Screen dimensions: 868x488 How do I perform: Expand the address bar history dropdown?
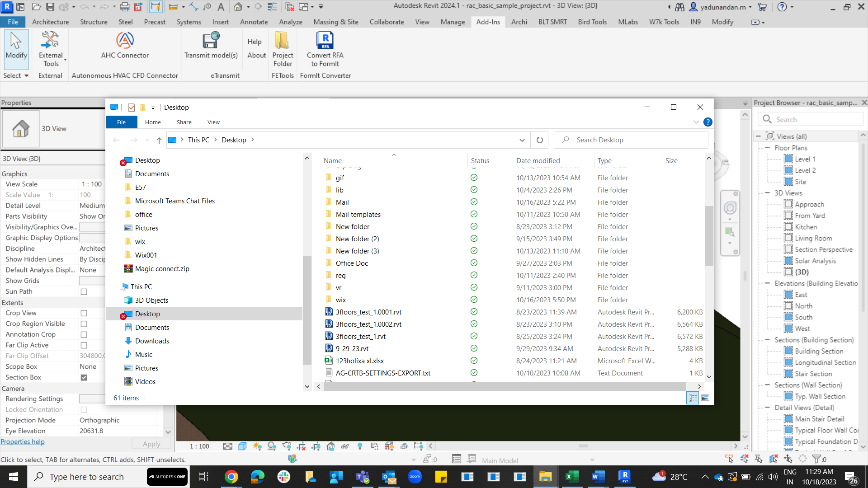pyautogui.click(x=522, y=140)
